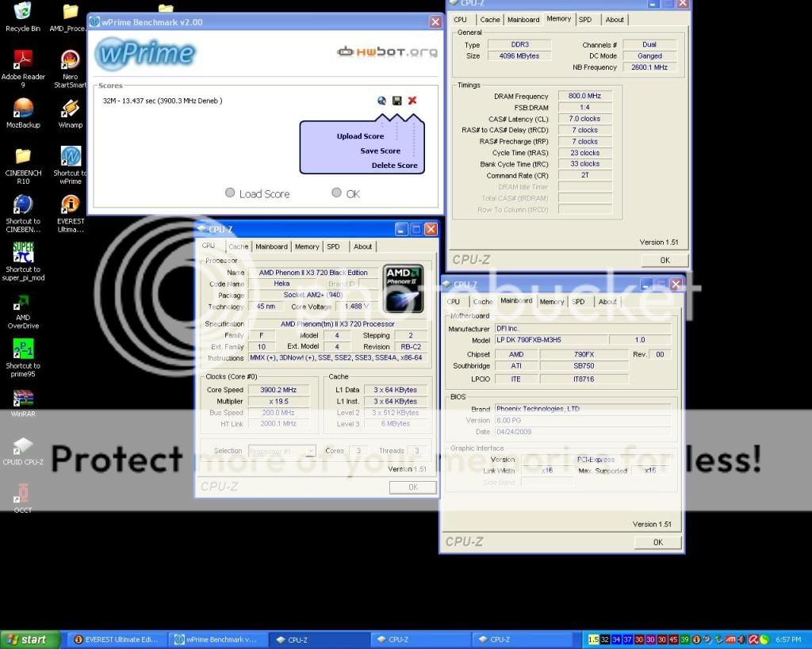Open CPU tab in the Mainboard CPU-Z window

point(454,302)
